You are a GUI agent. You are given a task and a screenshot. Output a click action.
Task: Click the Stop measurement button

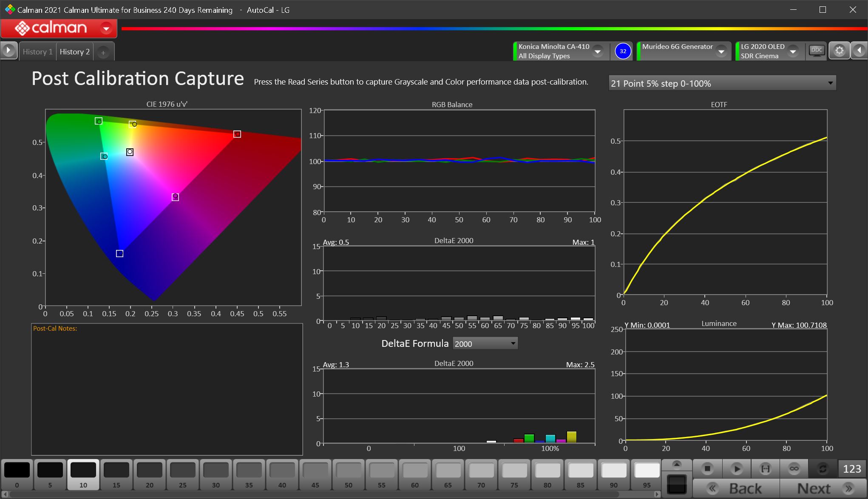click(707, 468)
